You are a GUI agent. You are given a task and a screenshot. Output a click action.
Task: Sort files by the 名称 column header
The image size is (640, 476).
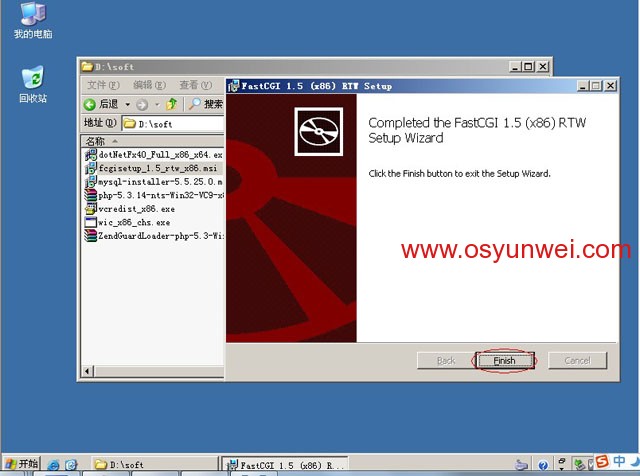152,141
